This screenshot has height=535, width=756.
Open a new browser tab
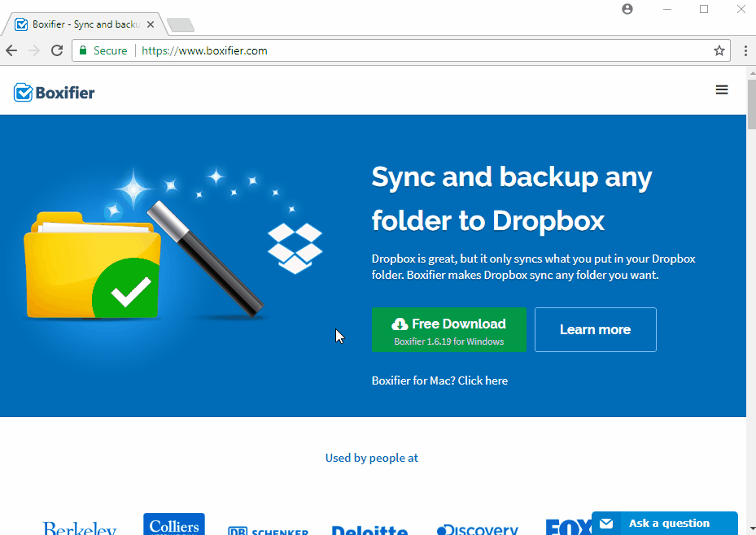click(x=181, y=24)
